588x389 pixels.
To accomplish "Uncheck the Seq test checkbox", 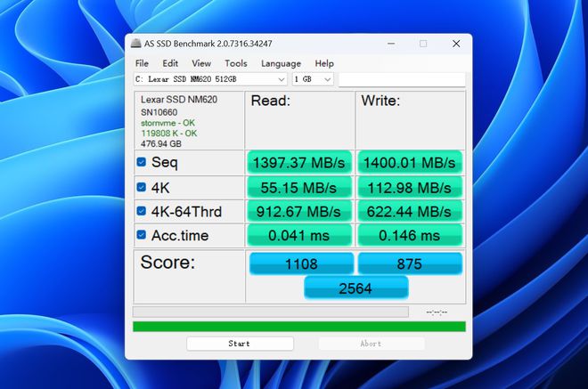I will 142,162.
